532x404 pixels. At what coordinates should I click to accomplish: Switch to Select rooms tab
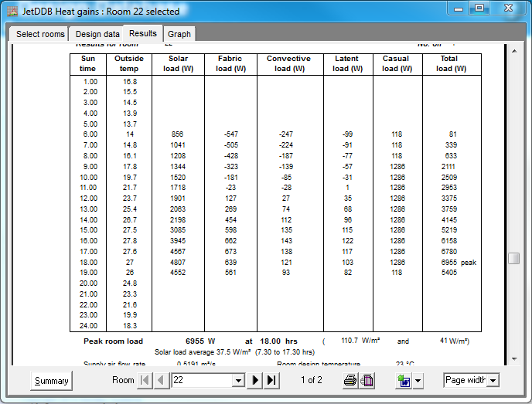pyautogui.click(x=40, y=34)
